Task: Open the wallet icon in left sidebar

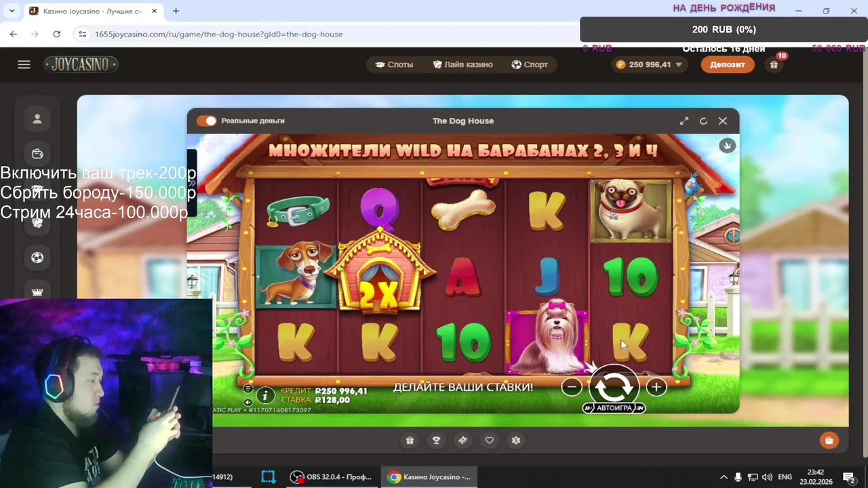Action: (37, 154)
